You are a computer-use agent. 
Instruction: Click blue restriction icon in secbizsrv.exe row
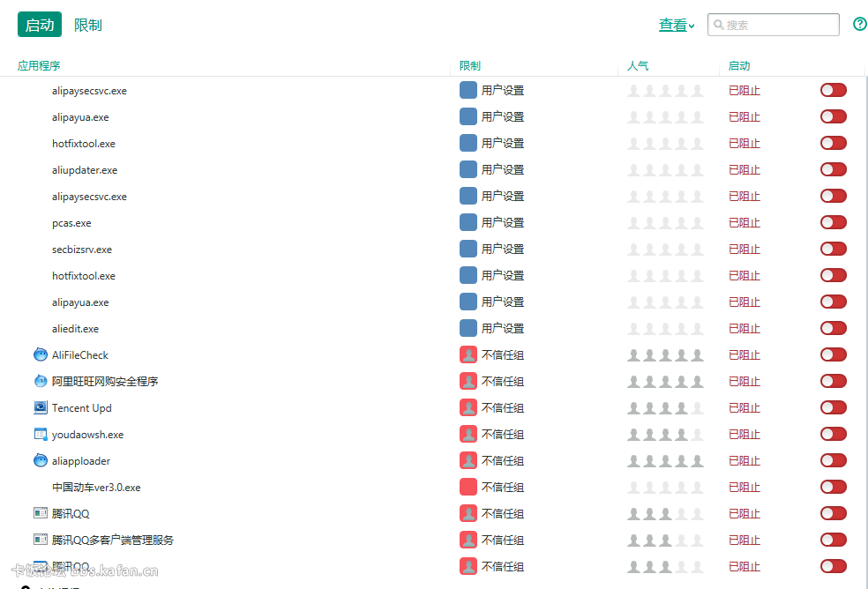point(468,250)
